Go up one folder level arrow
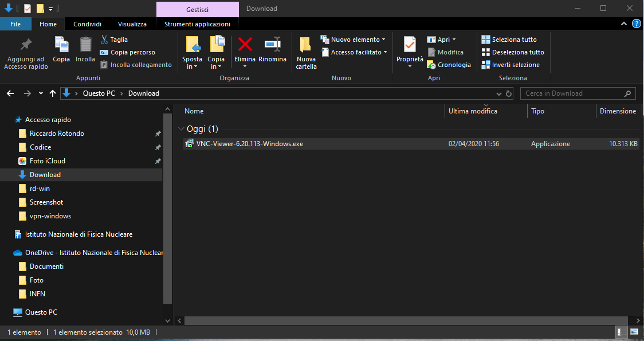644x341 pixels. [x=53, y=93]
